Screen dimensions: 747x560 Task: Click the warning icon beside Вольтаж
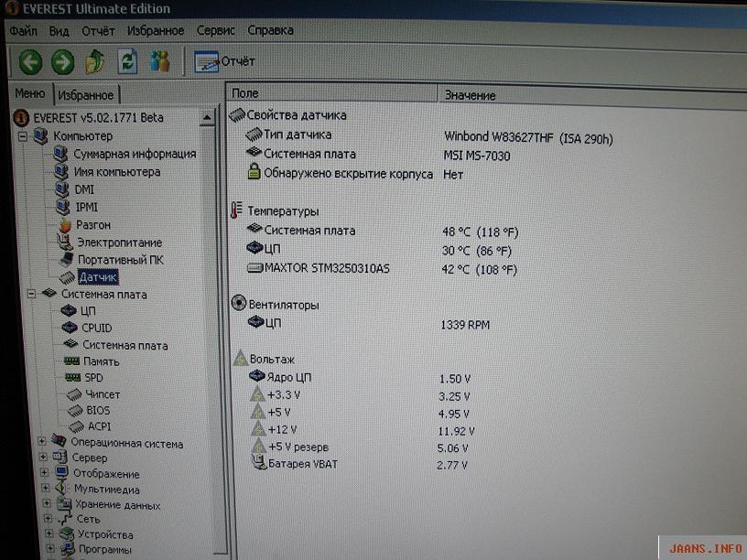[x=241, y=358]
